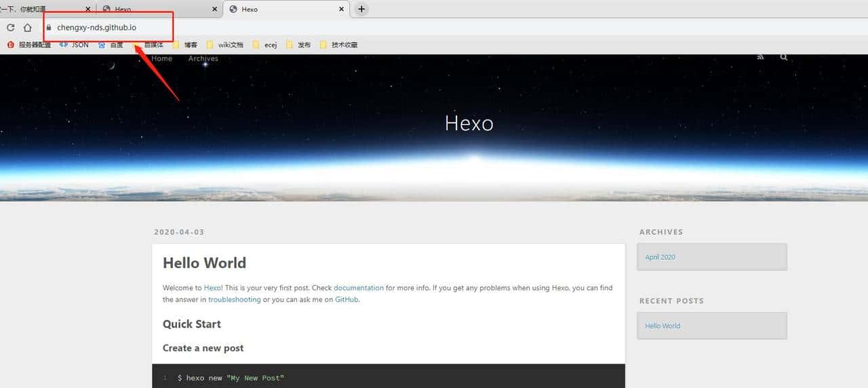Open the 技术收藏 bookmark folder
868x388 pixels.
pyautogui.click(x=338, y=45)
